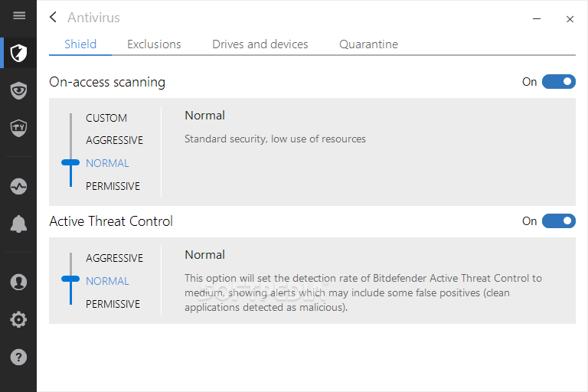Open Help with the question mark icon

coord(19,357)
